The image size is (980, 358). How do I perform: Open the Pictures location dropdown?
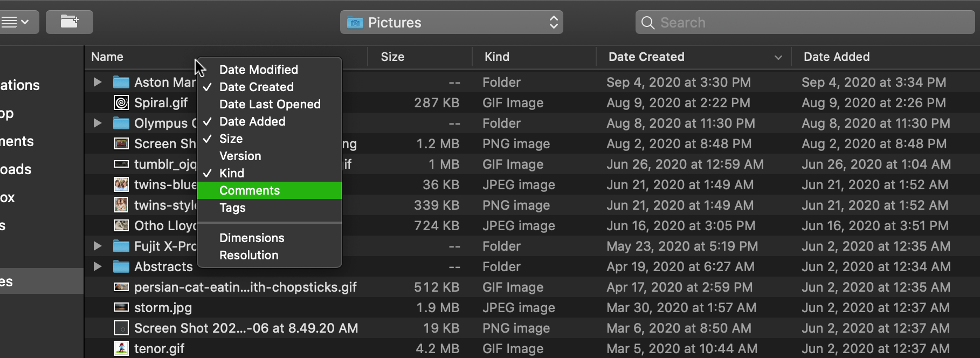452,23
